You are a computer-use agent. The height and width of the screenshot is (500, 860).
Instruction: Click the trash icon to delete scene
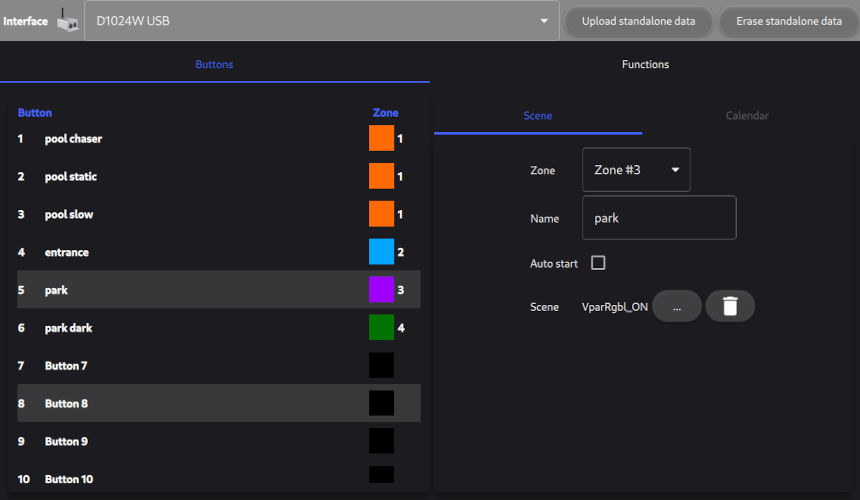730,306
